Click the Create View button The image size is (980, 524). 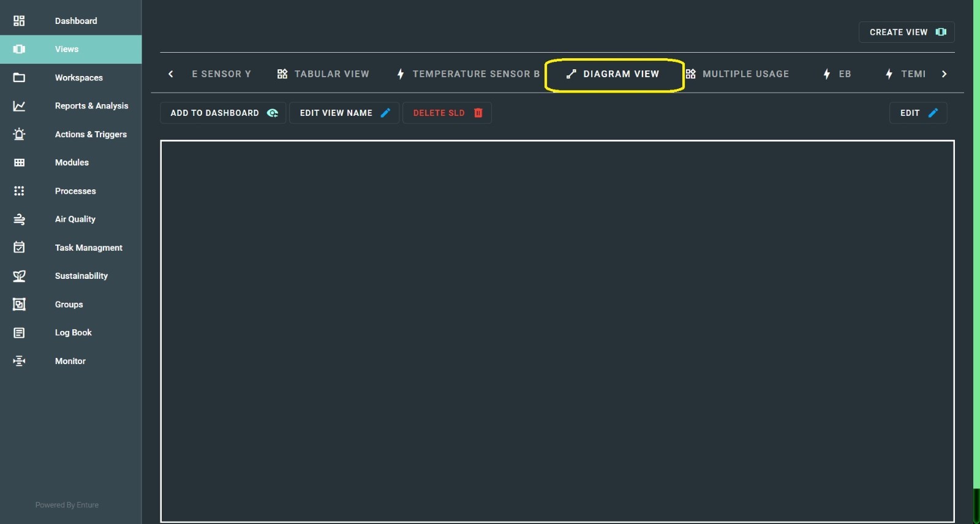point(907,32)
